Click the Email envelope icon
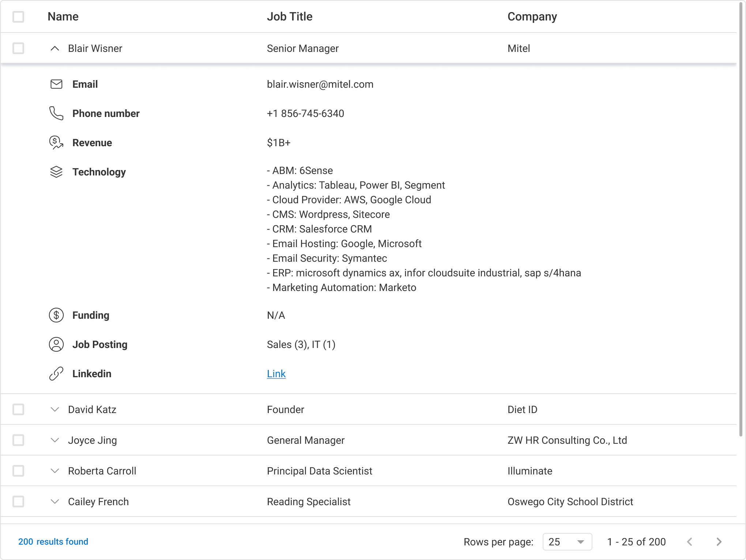The width and height of the screenshot is (746, 560). pos(56,84)
